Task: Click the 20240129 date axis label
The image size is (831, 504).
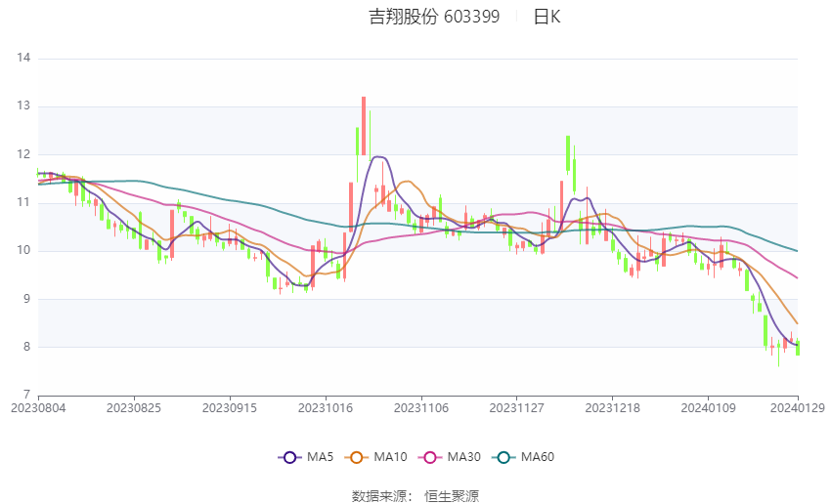Action: (x=798, y=408)
